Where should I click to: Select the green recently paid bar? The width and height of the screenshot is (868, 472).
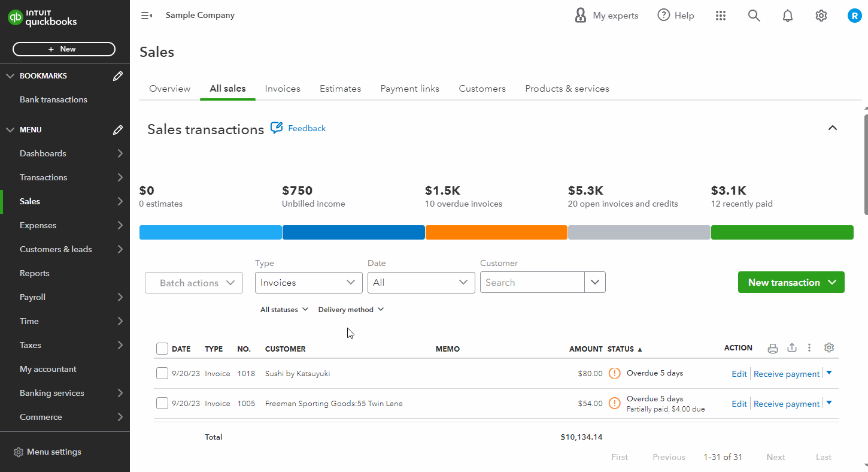pyautogui.click(x=782, y=232)
